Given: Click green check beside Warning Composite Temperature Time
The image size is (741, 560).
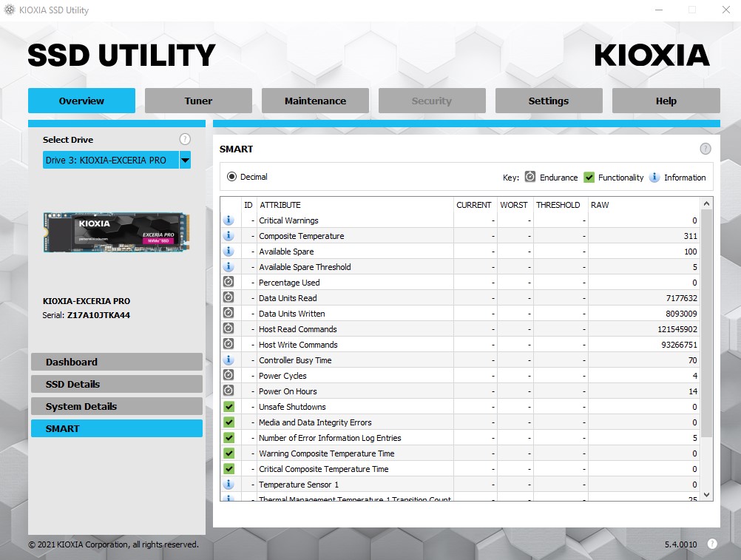Looking at the screenshot, I should coord(229,453).
